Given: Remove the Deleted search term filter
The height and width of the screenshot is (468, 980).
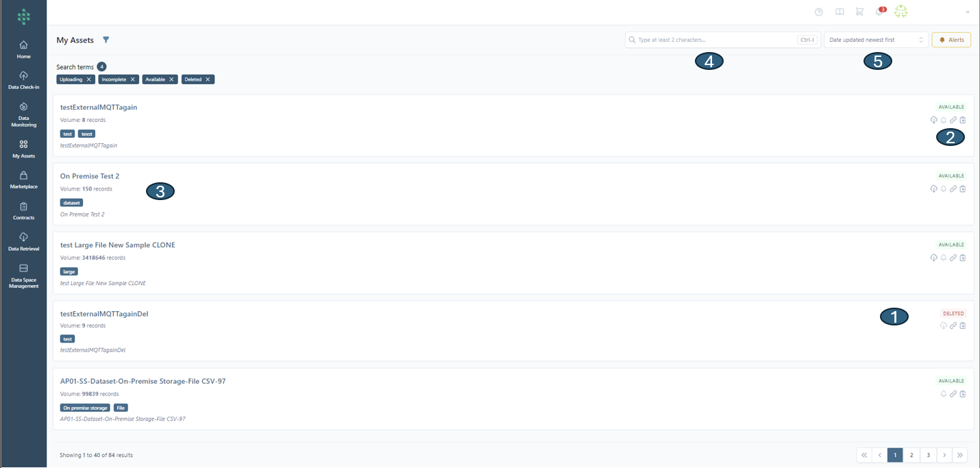Looking at the screenshot, I should [208, 79].
